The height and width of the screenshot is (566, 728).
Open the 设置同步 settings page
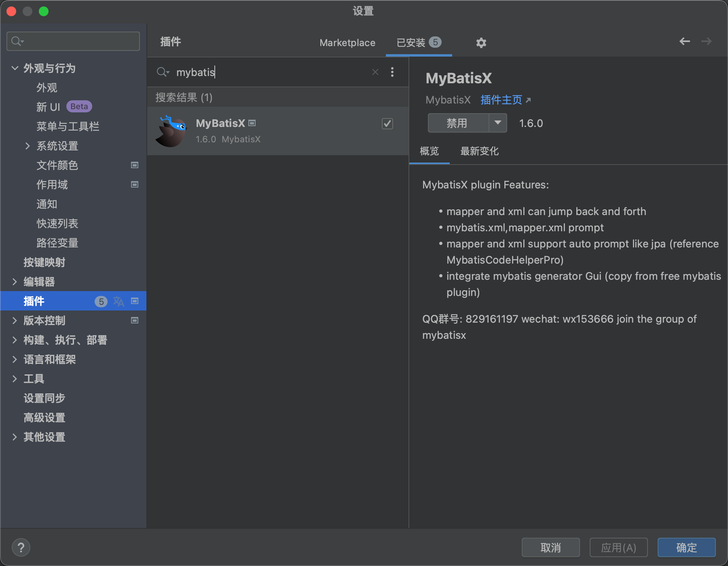tap(44, 398)
